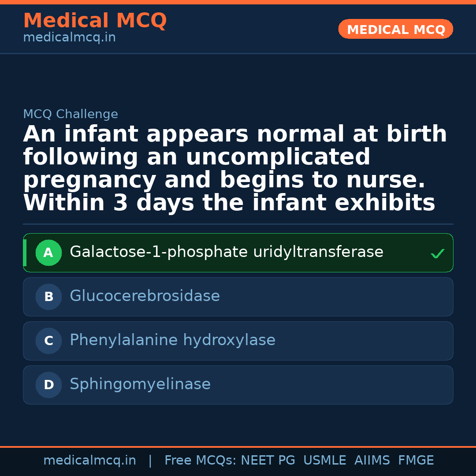
Task: Click FMGE in the footer
Action: (416, 461)
